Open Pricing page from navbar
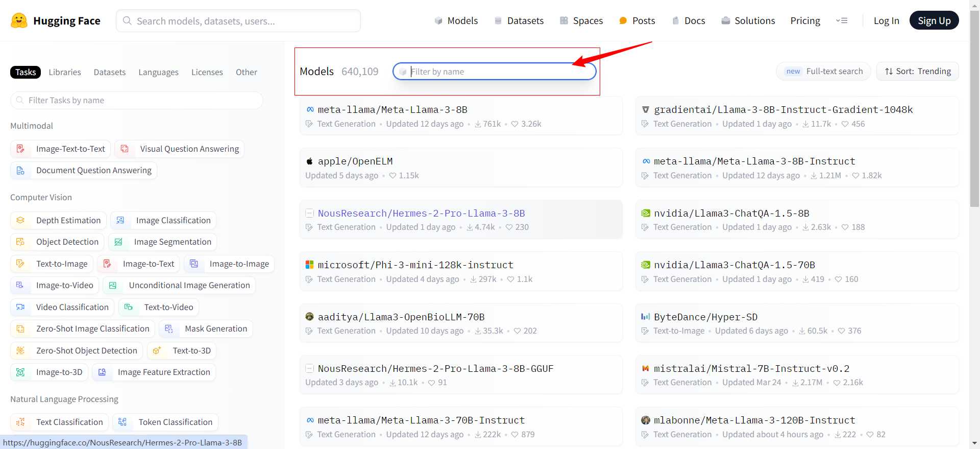Image resolution: width=980 pixels, height=449 pixels. pyautogui.click(x=805, y=20)
